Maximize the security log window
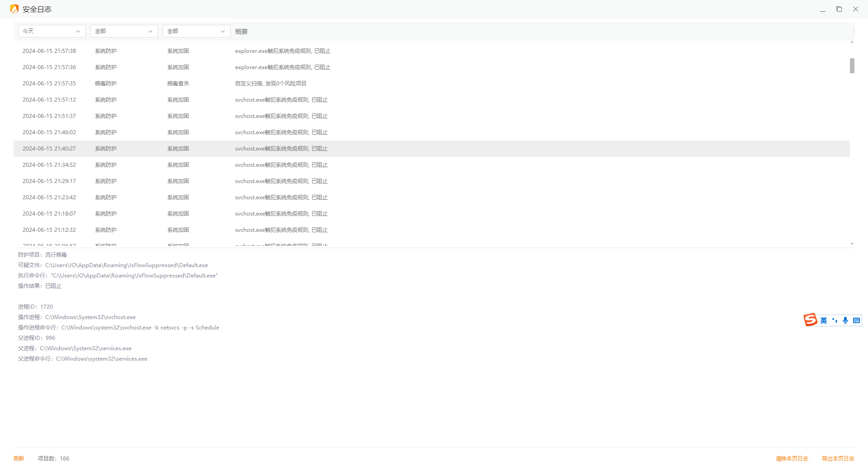The image size is (868, 470). (839, 9)
